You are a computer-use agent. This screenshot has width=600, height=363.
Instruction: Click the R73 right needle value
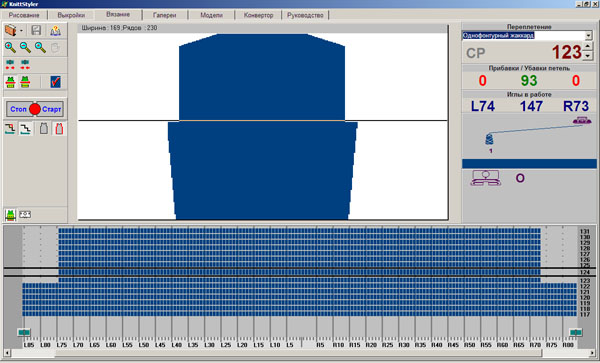click(x=576, y=106)
